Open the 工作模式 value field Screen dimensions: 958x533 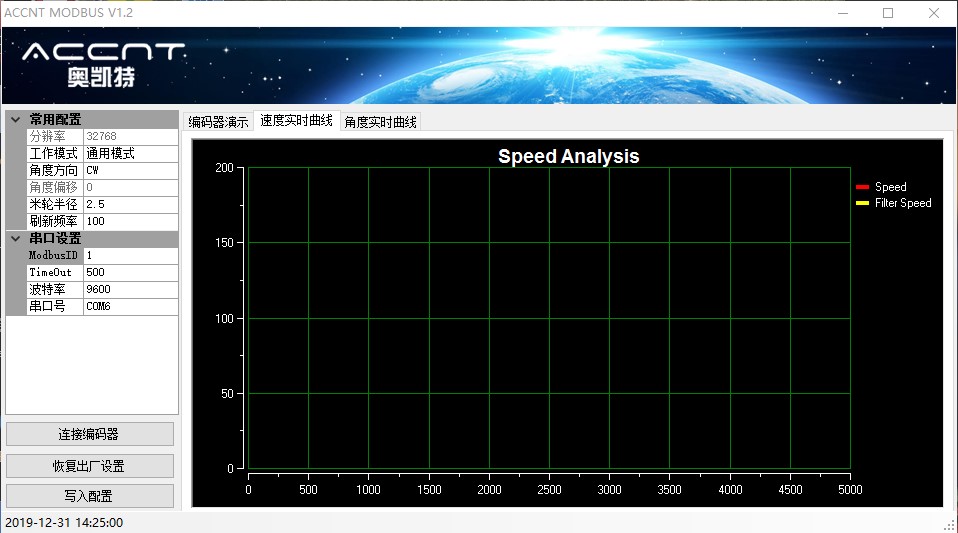click(130, 154)
